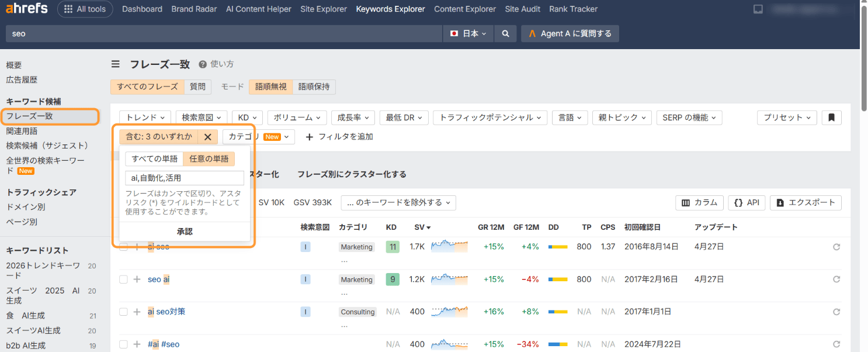The image size is (868, 352).
Task: Click intent badge I for seo ai
Action: click(x=305, y=279)
